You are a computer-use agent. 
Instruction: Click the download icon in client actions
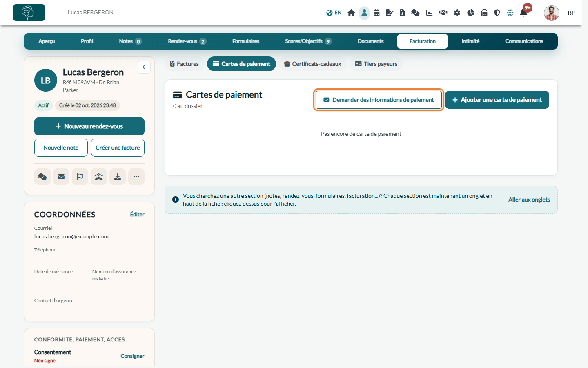118,177
